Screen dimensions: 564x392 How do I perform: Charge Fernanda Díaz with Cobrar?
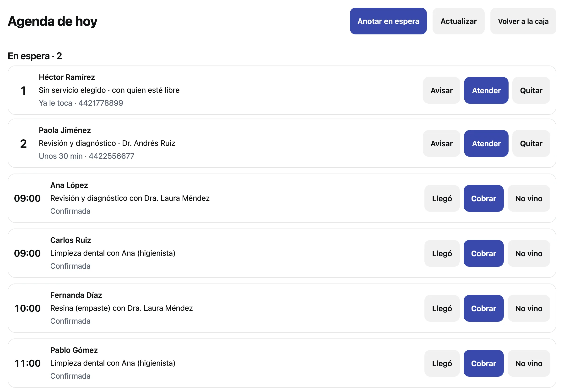483,309
